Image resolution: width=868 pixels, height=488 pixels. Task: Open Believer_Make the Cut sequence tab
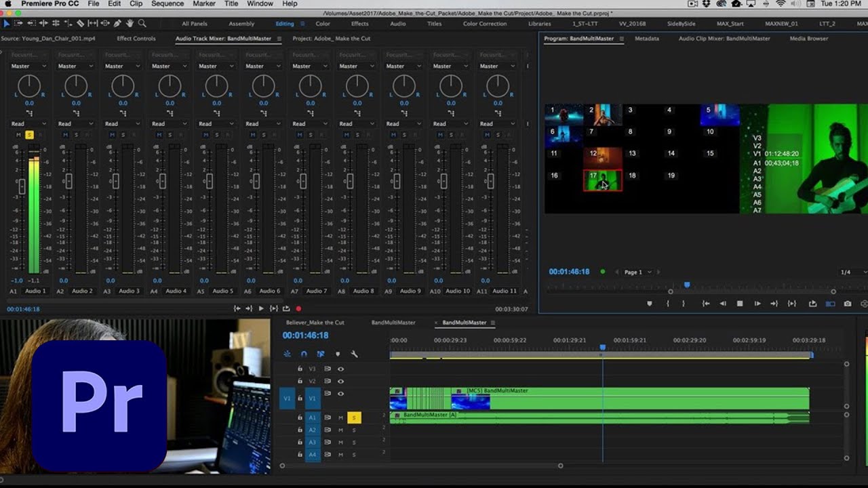point(315,323)
